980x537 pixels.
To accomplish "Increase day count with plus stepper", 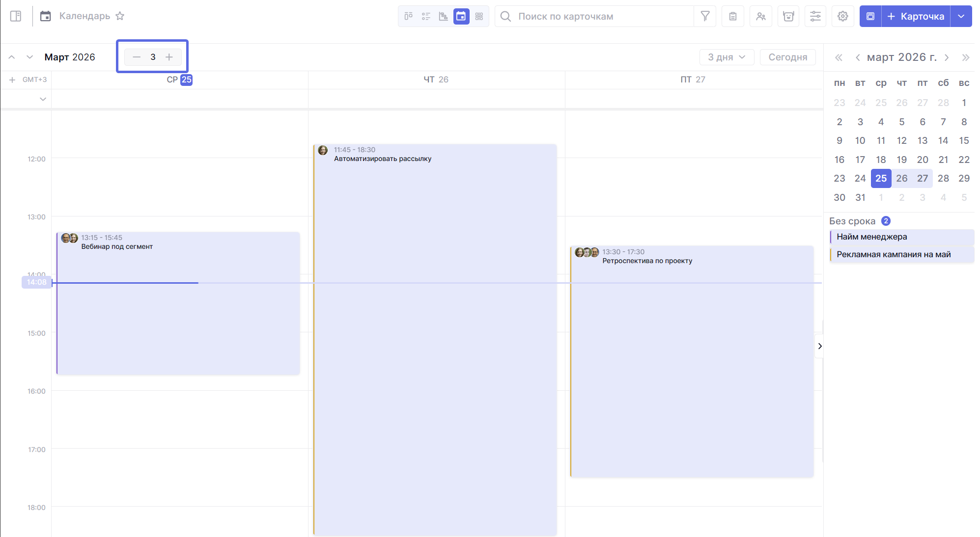I will 169,57.
